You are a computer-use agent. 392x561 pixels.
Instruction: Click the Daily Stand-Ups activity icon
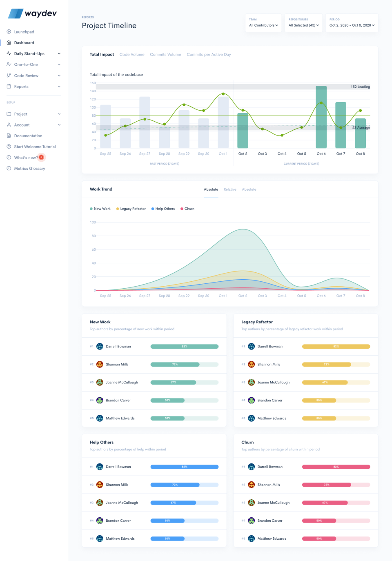[x=9, y=53]
